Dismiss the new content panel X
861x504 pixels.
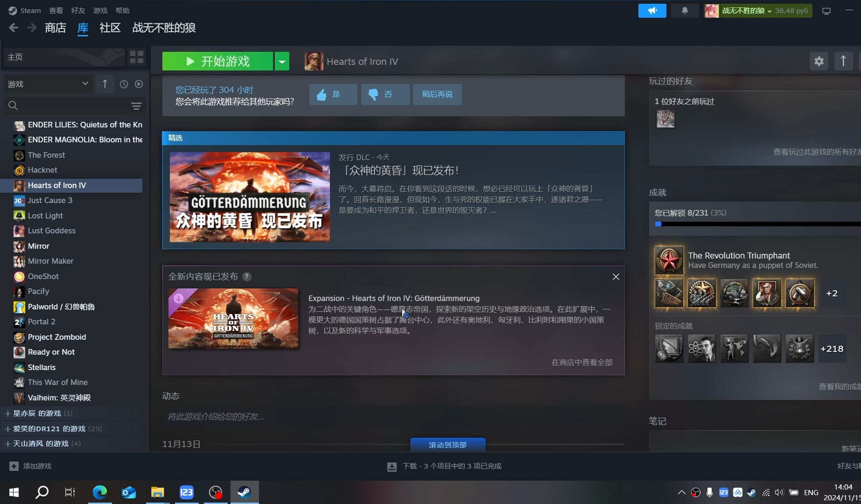click(x=616, y=277)
